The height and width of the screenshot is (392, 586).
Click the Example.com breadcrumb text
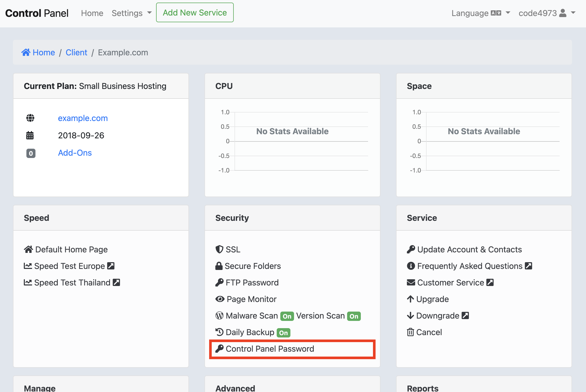[123, 52]
